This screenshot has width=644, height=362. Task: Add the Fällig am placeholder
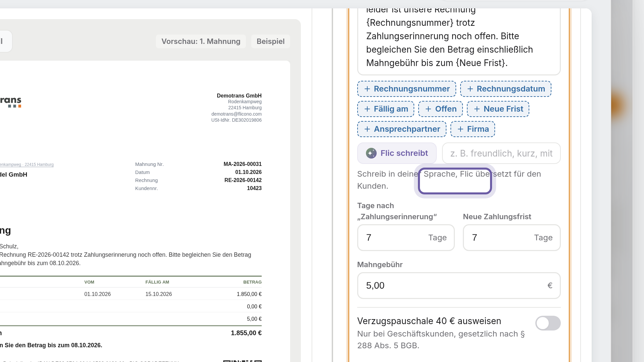pos(386,109)
